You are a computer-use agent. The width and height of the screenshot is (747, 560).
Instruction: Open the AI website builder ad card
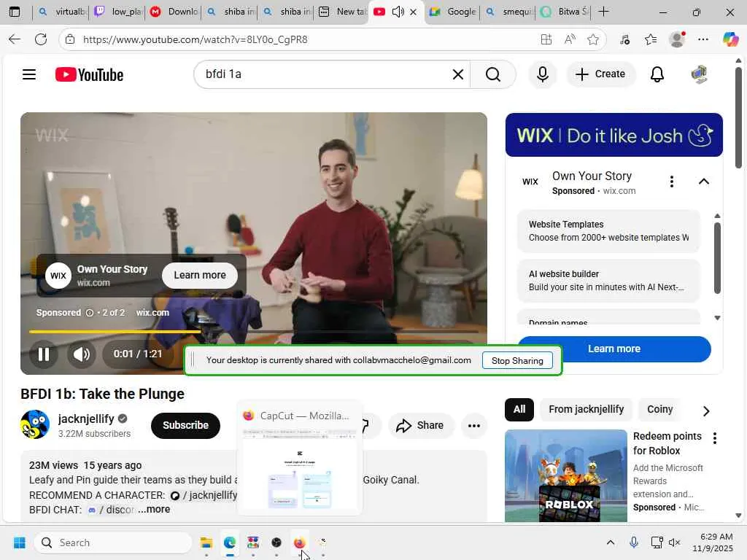(x=608, y=281)
